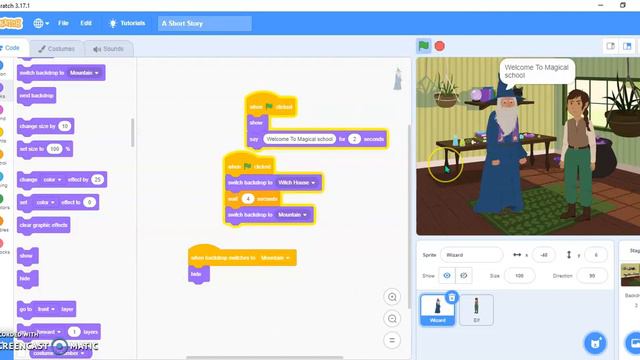
Task: Edit the Sprite name field Wizard
Action: [x=471, y=255]
